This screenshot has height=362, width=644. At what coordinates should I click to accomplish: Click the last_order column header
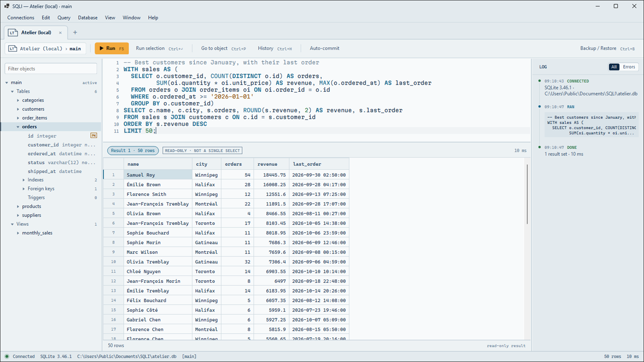319,164
